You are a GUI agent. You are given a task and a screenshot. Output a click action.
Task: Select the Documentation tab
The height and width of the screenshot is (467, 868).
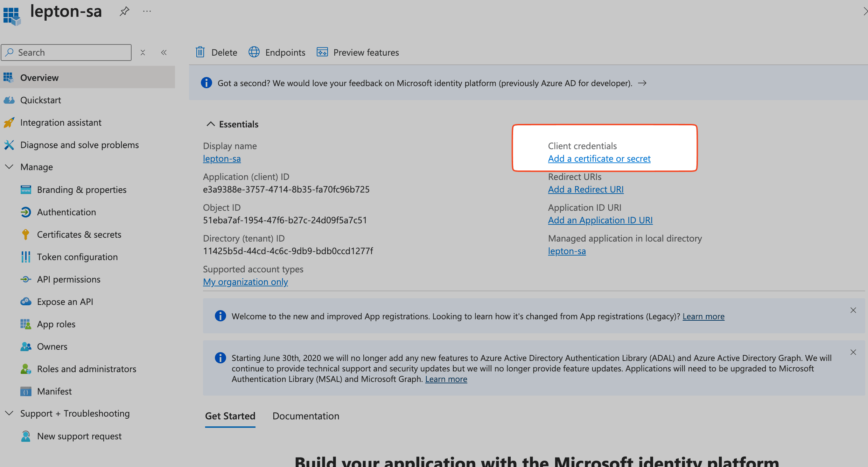pyautogui.click(x=306, y=416)
